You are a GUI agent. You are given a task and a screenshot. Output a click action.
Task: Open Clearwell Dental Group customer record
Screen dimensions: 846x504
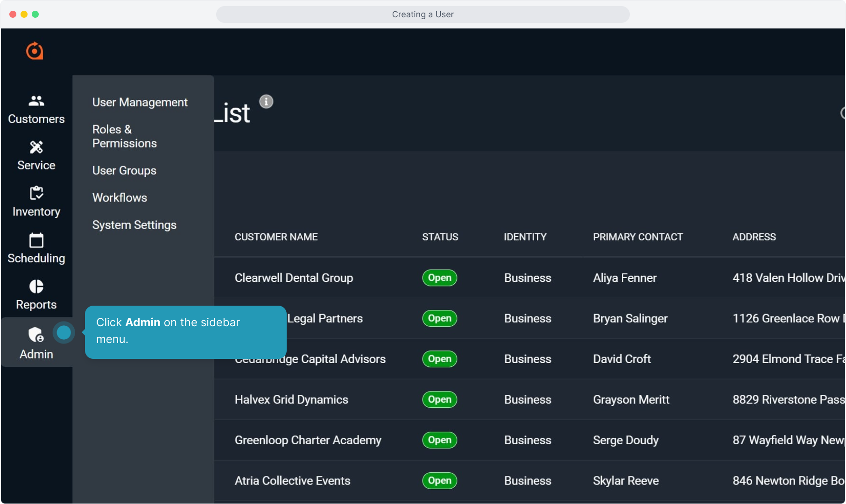(x=294, y=278)
